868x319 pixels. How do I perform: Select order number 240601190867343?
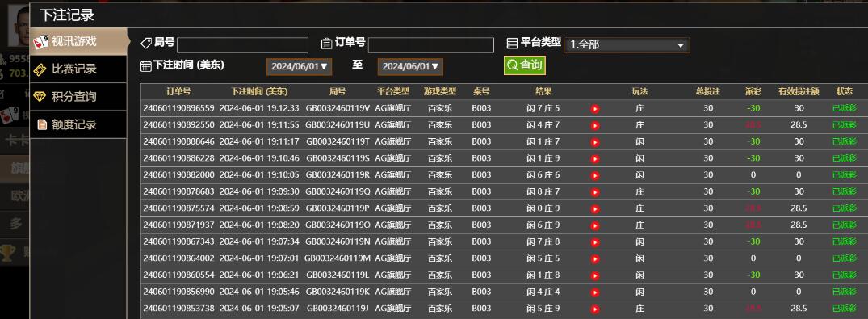pos(178,241)
